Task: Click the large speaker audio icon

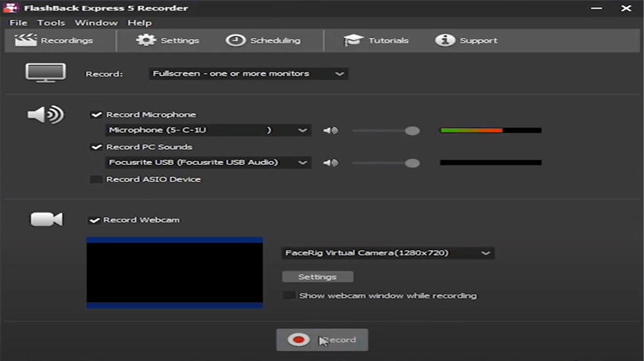Action: coord(45,114)
